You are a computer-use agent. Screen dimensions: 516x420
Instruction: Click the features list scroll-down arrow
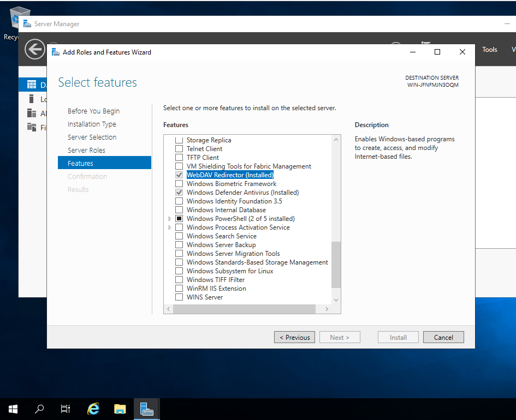336,299
